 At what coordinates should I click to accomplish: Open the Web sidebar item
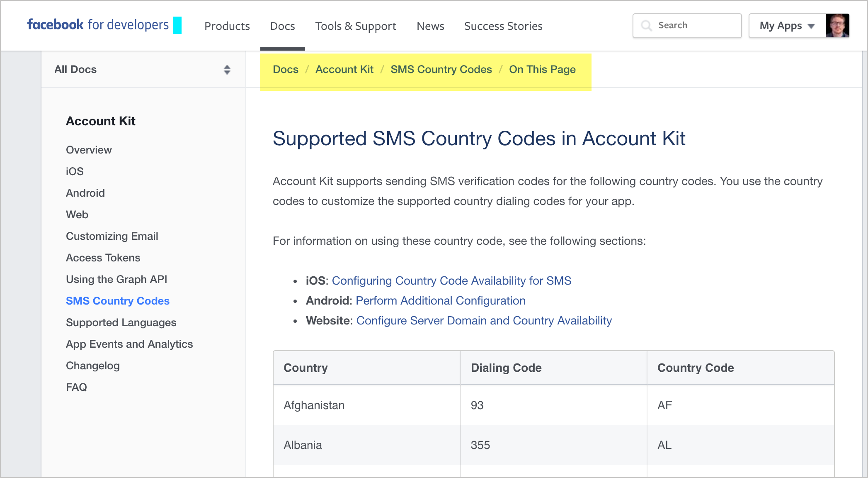pos(77,215)
